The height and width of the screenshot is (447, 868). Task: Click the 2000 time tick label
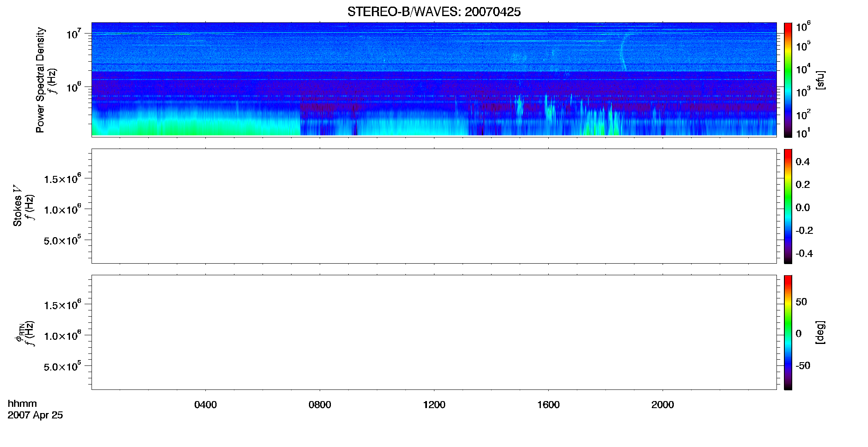pos(663,405)
